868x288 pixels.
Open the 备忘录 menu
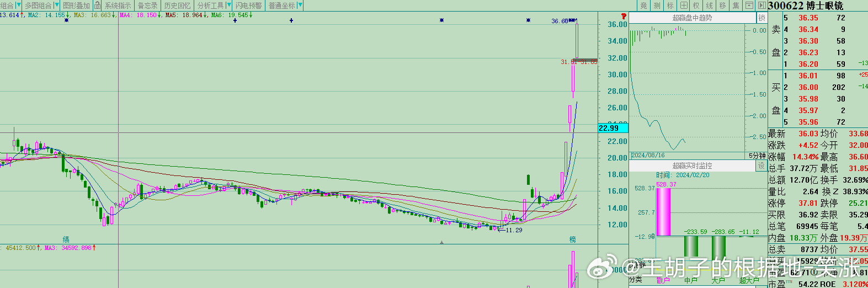[147, 6]
